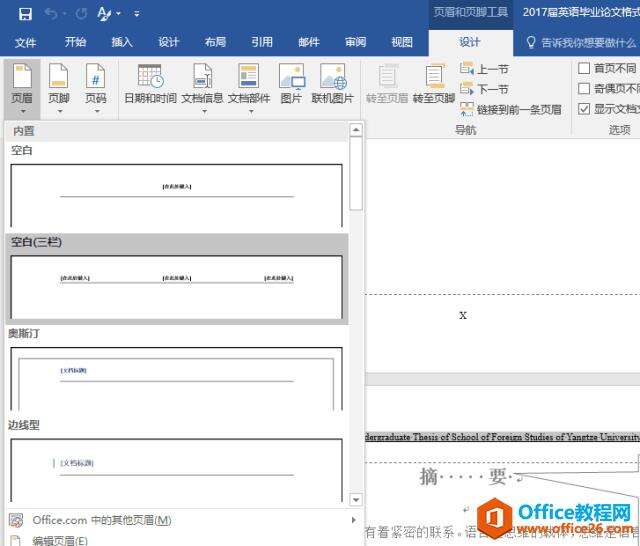Expand Office.com more headers submenu arrow
Image resolution: width=640 pixels, height=546 pixels.
353,520
